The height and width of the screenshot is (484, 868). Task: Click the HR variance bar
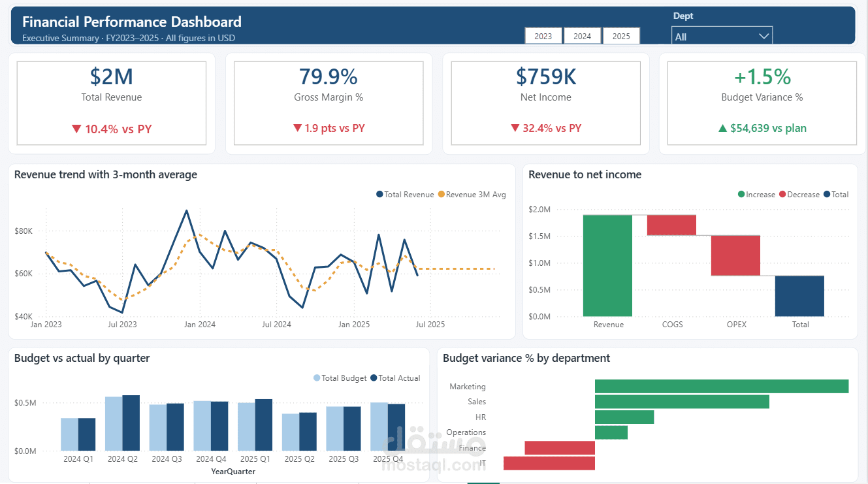[x=624, y=417]
